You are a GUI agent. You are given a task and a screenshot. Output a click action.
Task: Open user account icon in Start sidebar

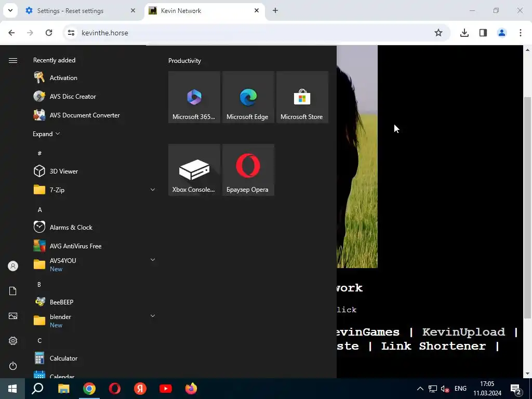[x=13, y=266]
